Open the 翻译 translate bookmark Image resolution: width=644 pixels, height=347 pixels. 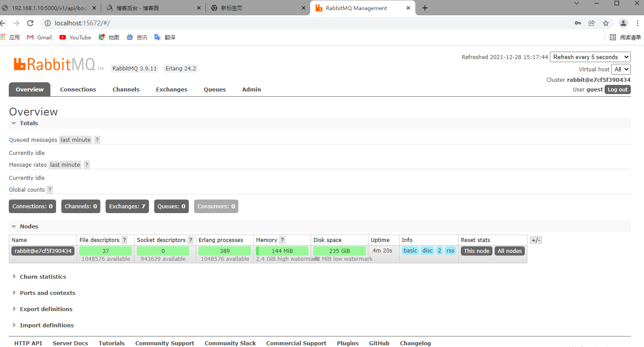(x=165, y=37)
